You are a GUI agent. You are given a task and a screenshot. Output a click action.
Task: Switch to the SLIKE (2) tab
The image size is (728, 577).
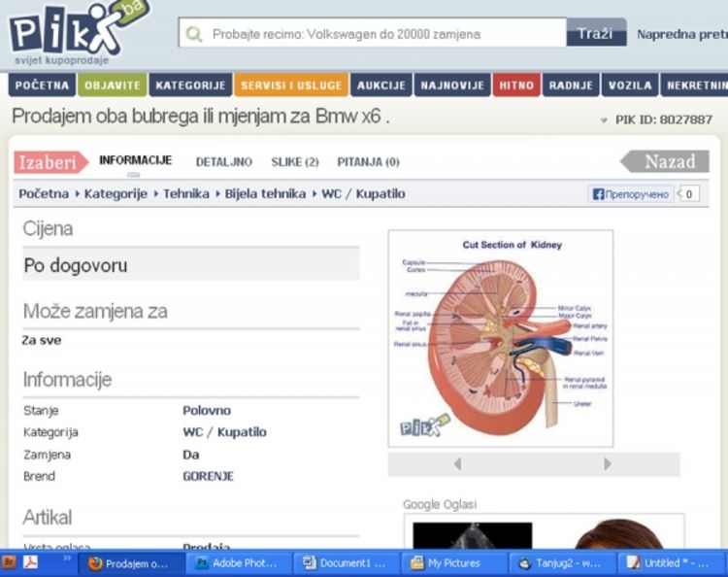(295, 161)
